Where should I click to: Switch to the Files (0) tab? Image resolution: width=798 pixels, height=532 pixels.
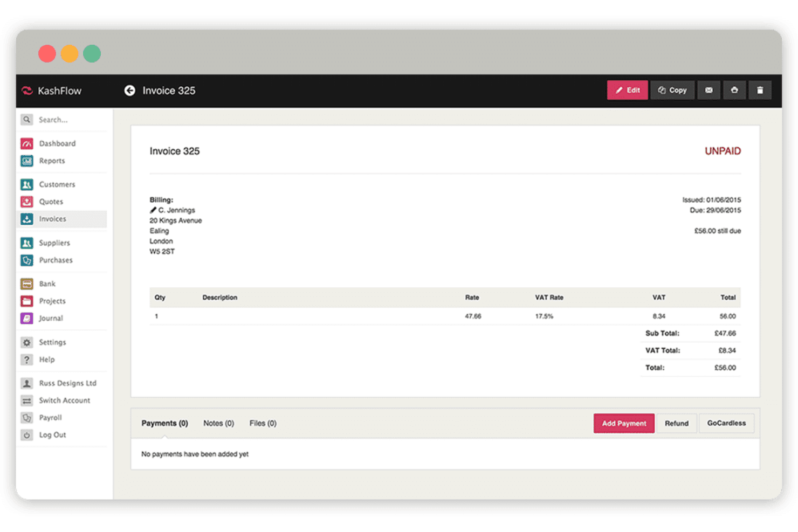pos(263,423)
